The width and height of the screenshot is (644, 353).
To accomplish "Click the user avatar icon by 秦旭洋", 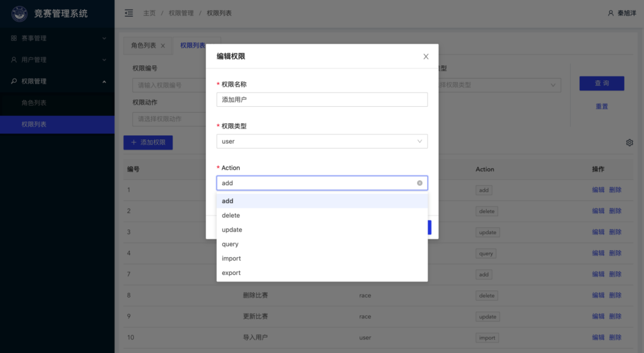I will (x=611, y=13).
